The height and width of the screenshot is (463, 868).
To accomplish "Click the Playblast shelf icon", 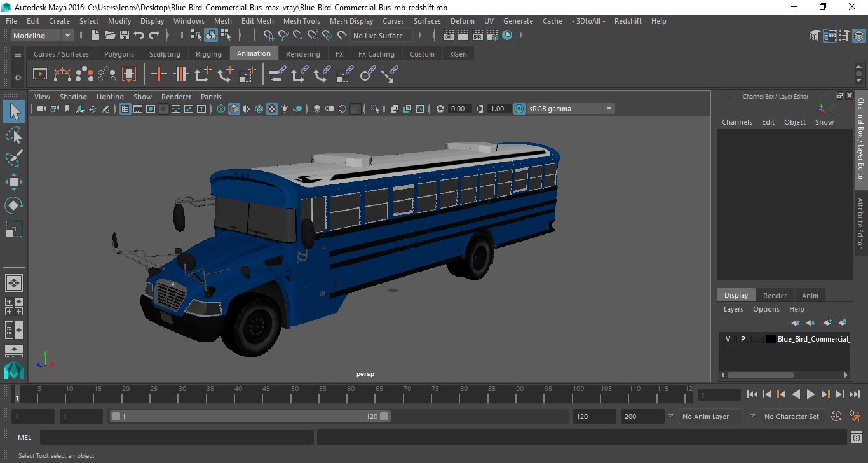I will point(39,74).
